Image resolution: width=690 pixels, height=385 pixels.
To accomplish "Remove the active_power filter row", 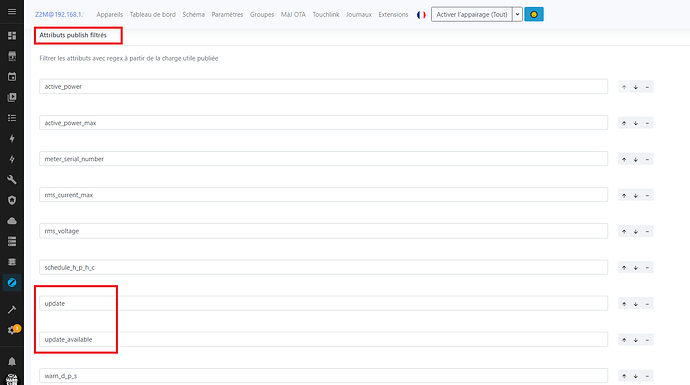I will [647, 87].
